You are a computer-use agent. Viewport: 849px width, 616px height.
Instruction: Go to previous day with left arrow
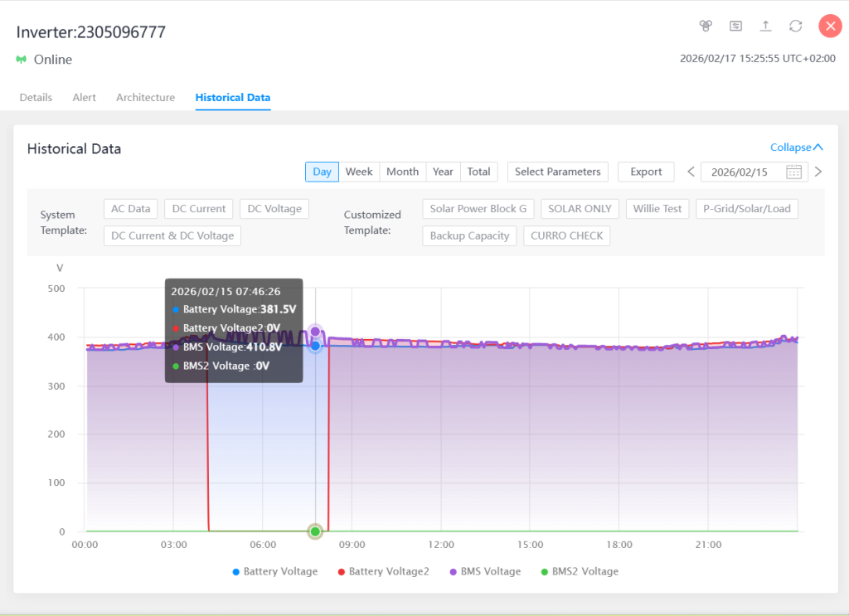click(691, 172)
